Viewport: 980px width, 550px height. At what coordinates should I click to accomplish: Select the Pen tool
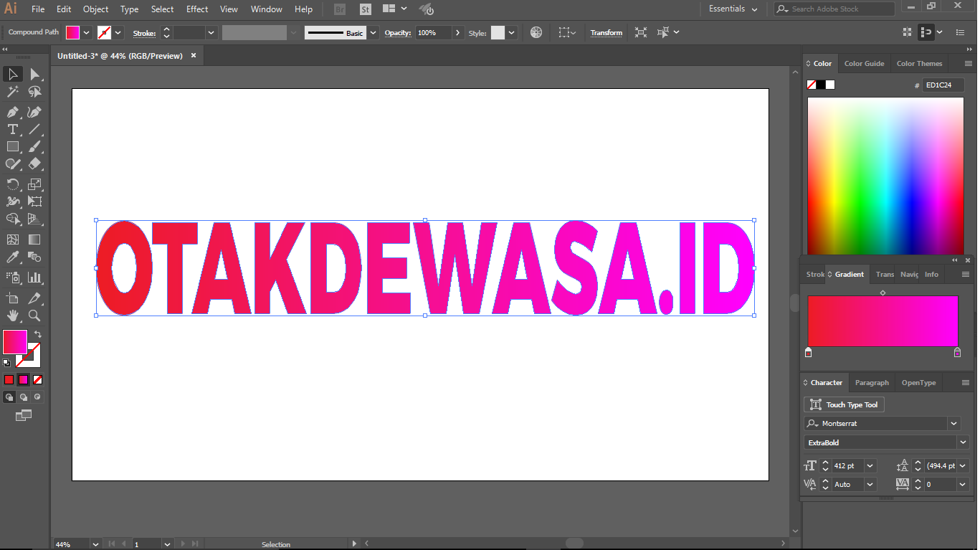(13, 113)
